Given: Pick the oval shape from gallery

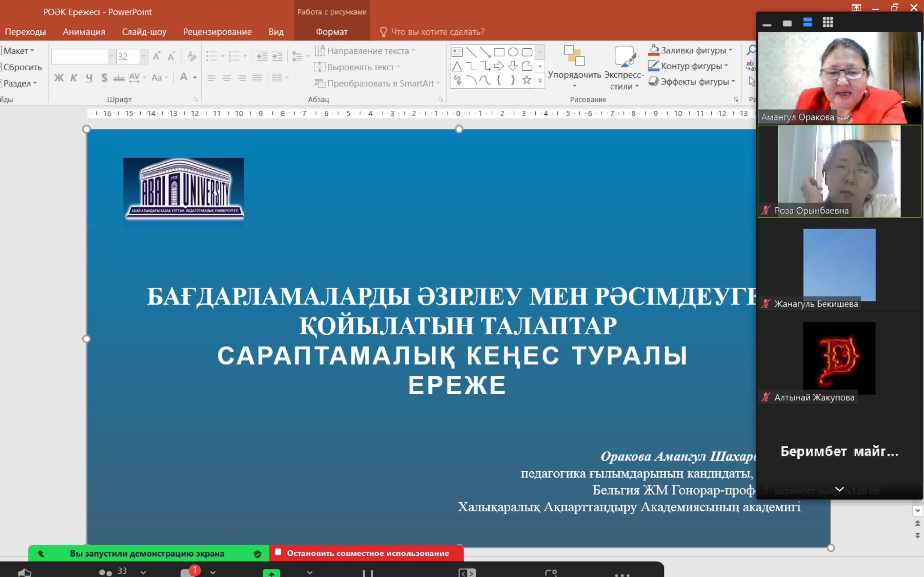Looking at the screenshot, I should click(513, 52).
